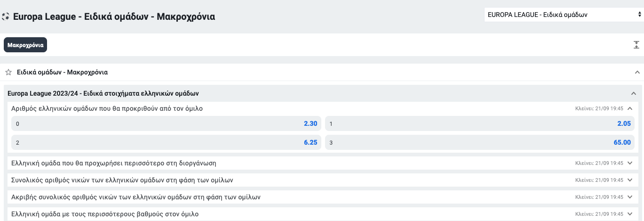Collapse the Ειδικά ομάδων - Μακροχρόνια section chevron
The image size is (644, 221).
pyautogui.click(x=637, y=73)
